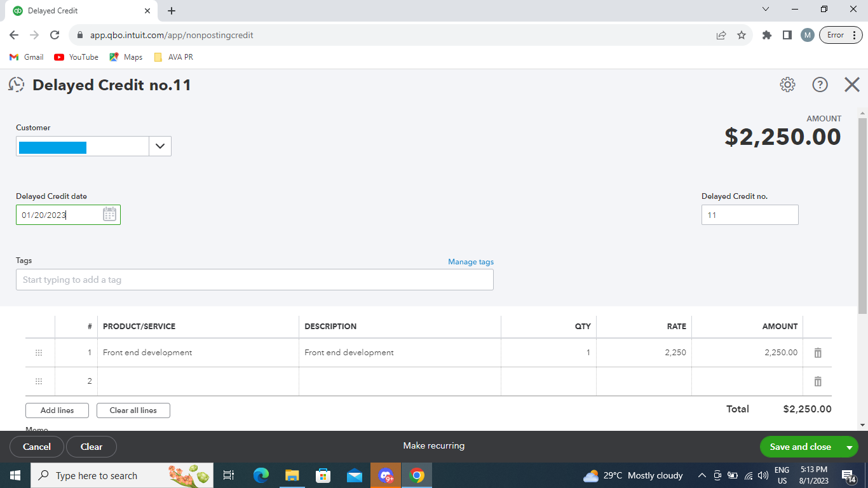Click the QTY cell of line 1
The width and height of the screenshot is (868, 488).
pyautogui.click(x=548, y=353)
